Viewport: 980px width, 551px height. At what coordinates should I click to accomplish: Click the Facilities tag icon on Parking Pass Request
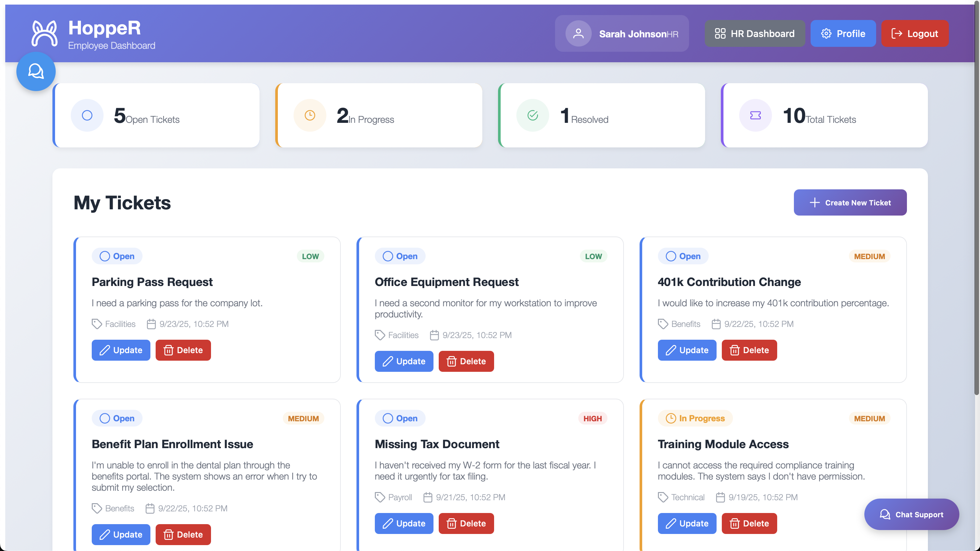[96, 324]
